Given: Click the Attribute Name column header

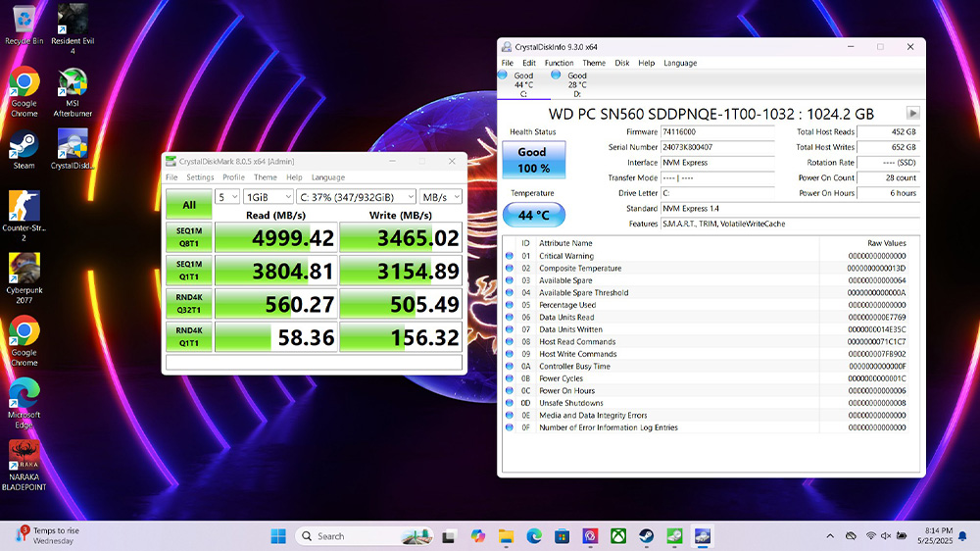Looking at the screenshot, I should pyautogui.click(x=565, y=243).
